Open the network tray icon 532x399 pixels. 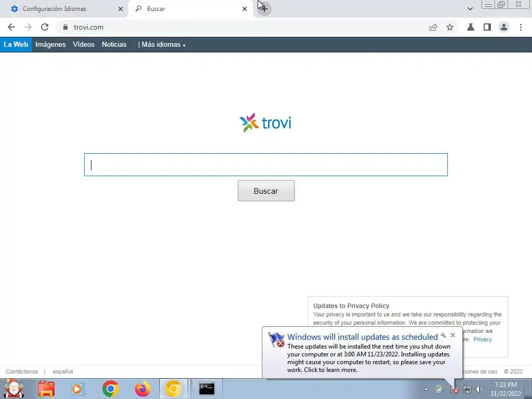coord(467,390)
